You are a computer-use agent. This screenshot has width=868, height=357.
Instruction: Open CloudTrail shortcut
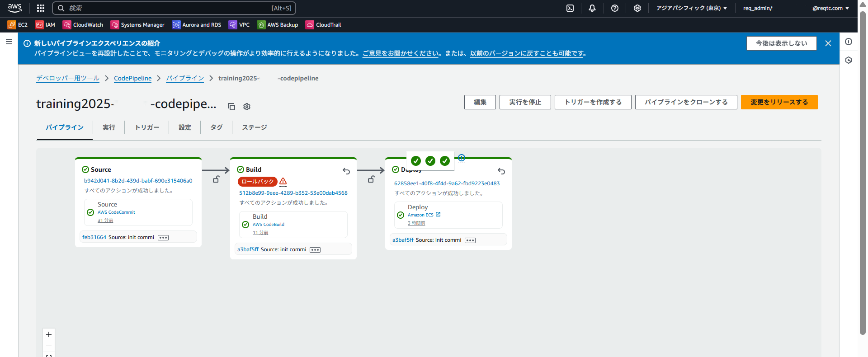pos(323,25)
